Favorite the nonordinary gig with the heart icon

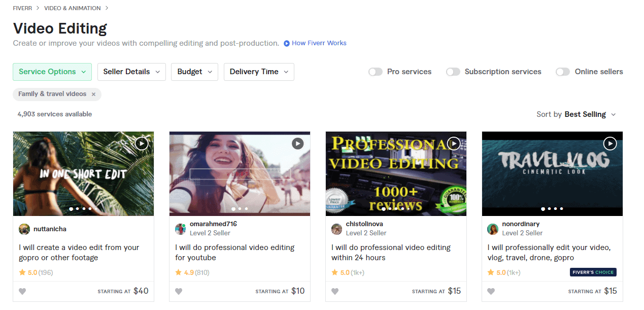click(x=491, y=291)
